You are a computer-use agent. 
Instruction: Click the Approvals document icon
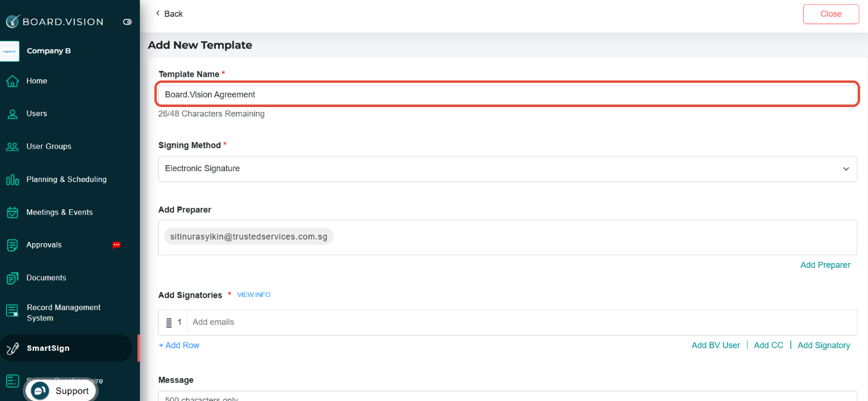point(12,245)
